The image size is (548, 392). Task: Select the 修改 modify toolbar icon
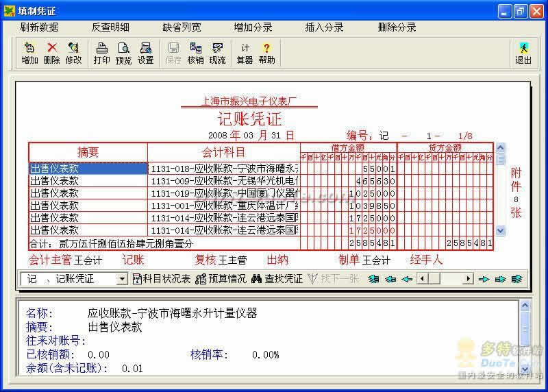(x=73, y=53)
